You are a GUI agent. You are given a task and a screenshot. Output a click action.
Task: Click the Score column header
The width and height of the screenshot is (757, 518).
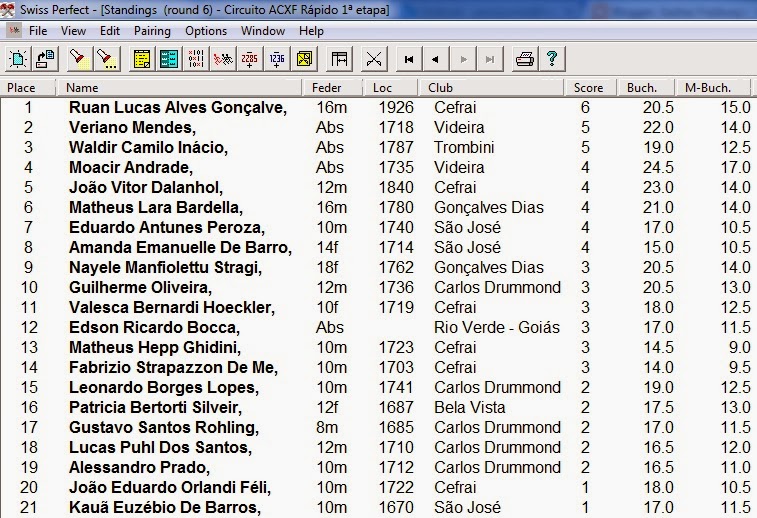[591, 88]
